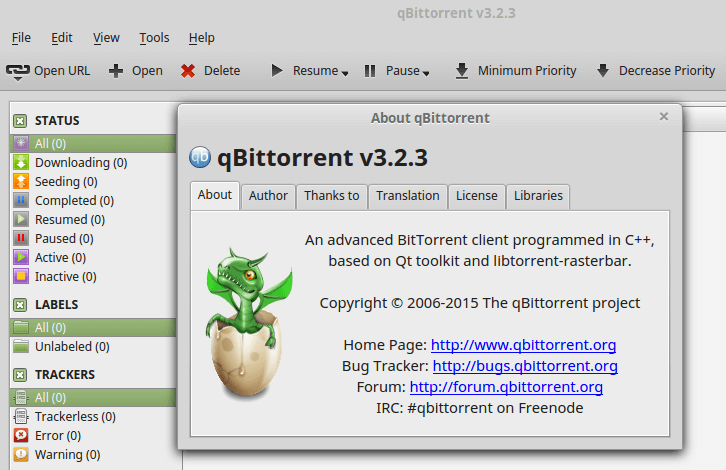Open the Resume dropdown arrow
This screenshot has width=726, height=470.
(344, 73)
